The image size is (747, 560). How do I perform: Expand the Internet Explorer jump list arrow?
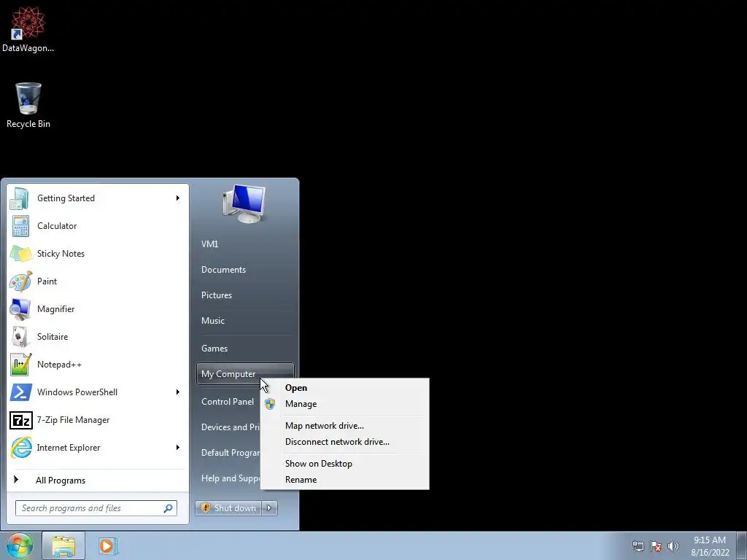click(178, 448)
